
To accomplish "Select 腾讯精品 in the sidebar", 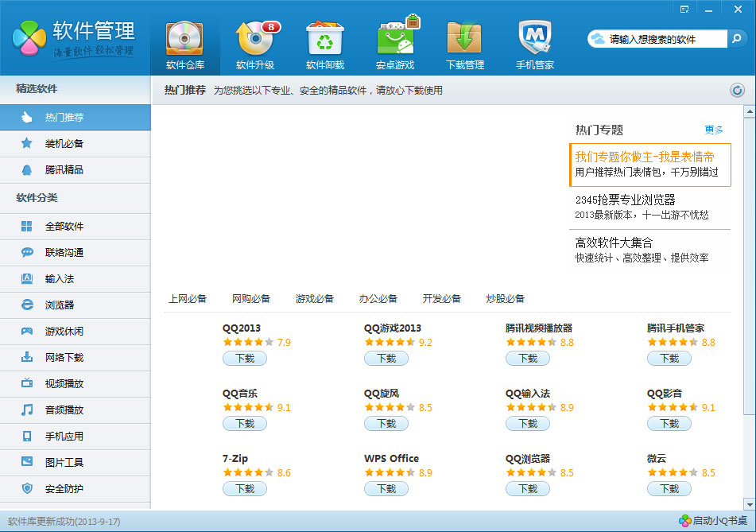I will click(76, 169).
